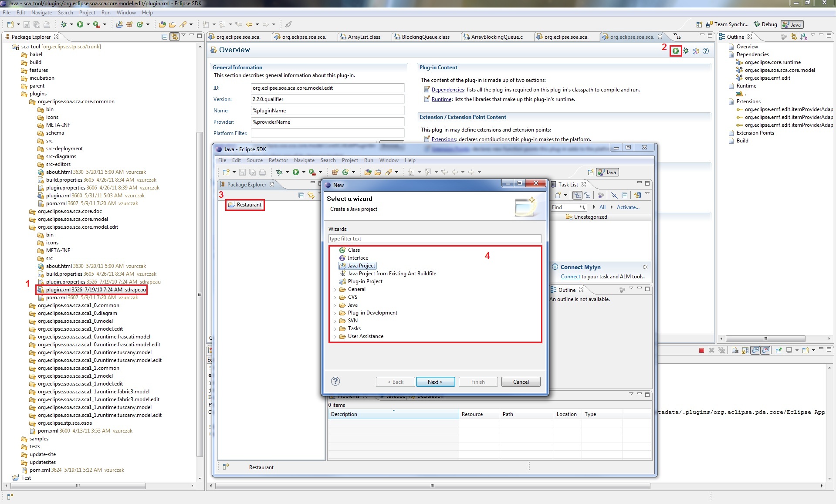Expand the General folder in wizard list
836x504 pixels.
click(x=335, y=290)
